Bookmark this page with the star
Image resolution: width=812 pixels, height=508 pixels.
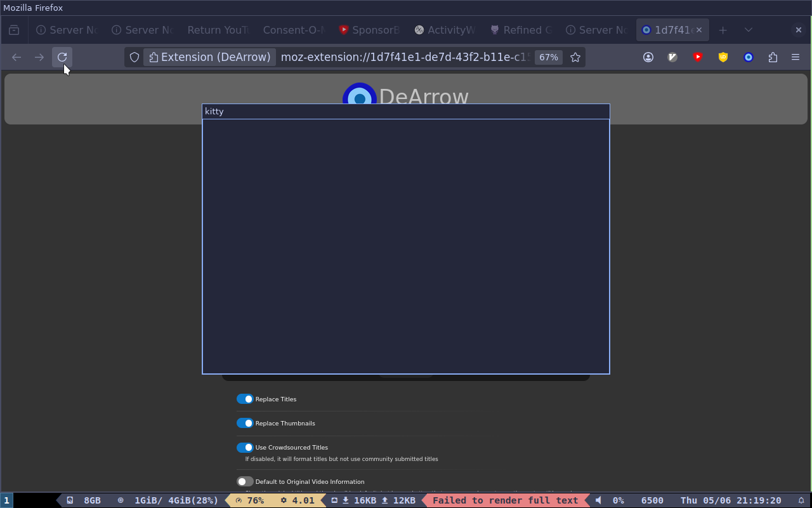575,57
